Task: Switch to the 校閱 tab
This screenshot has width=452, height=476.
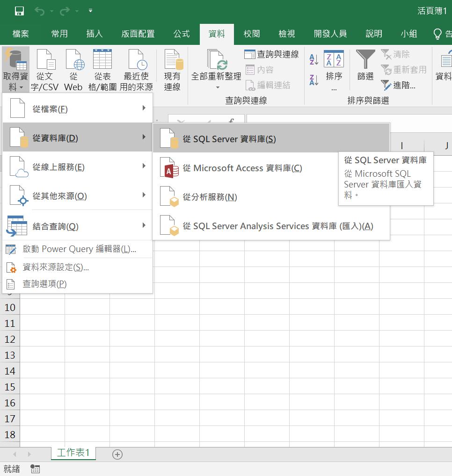Action: pyautogui.click(x=252, y=34)
